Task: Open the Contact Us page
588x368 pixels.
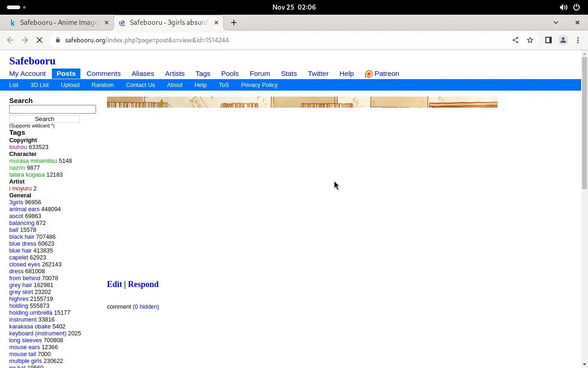Action: (140, 85)
